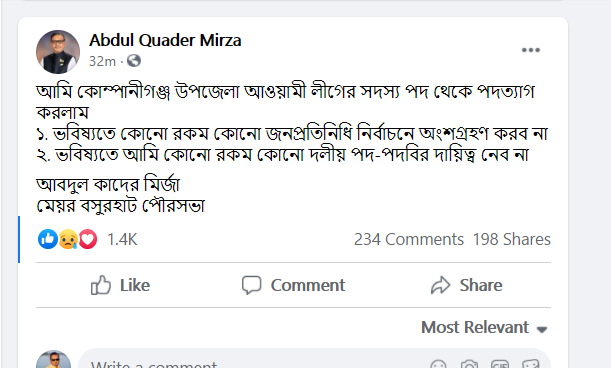This screenshot has width=611, height=368.
Task: Share the post using the Share button
Action: [466, 285]
